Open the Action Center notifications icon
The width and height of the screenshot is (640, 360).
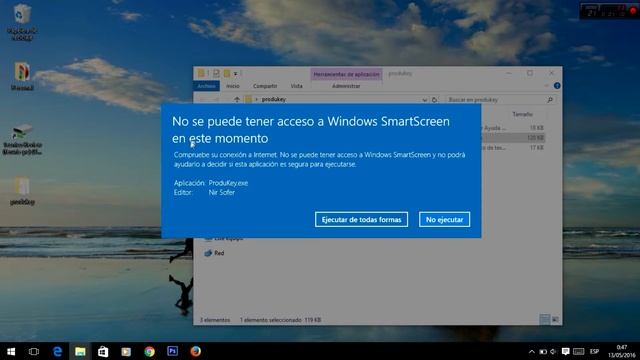[565, 351]
